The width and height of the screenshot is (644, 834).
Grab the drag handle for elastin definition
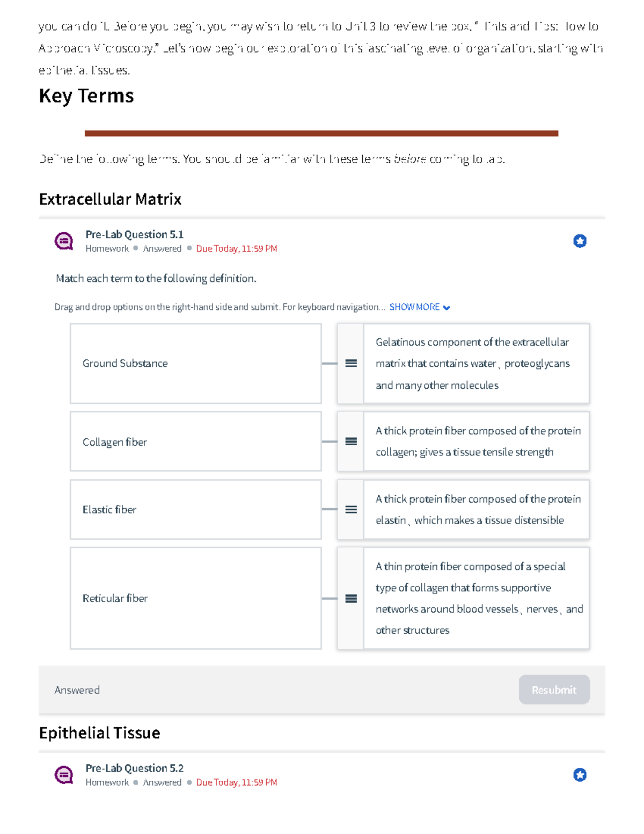point(351,510)
